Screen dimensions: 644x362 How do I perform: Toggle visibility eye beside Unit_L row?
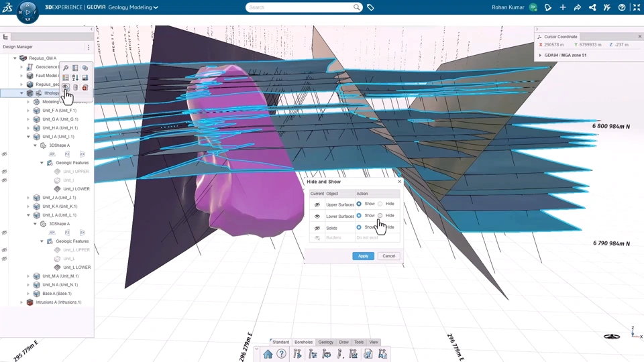click(x=5, y=259)
